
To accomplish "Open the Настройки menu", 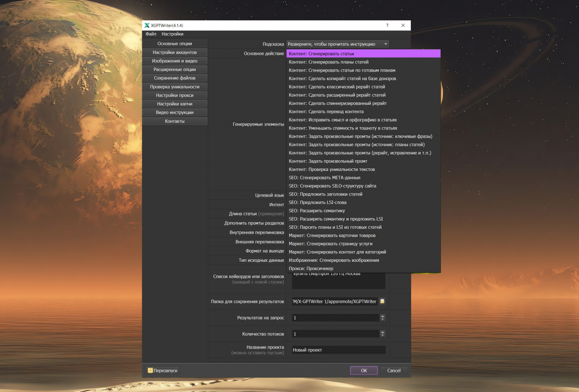I will click(x=172, y=34).
